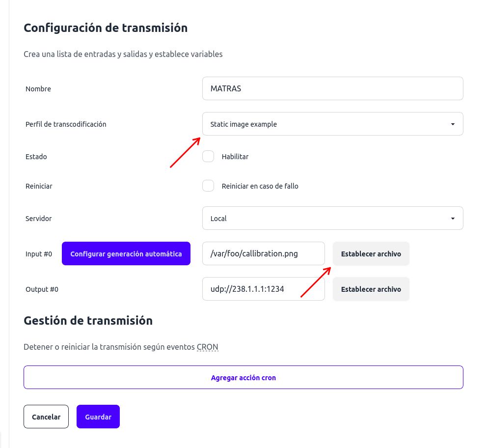Image resolution: width=487 pixels, height=448 pixels.
Task: Cancel the configuration with Cancelar
Action: click(x=46, y=417)
